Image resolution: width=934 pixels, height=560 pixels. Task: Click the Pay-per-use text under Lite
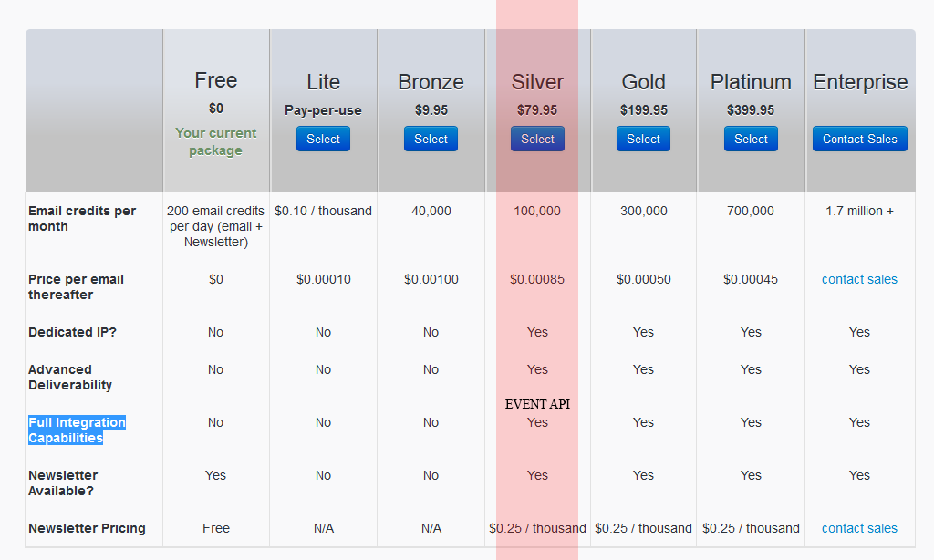323,110
